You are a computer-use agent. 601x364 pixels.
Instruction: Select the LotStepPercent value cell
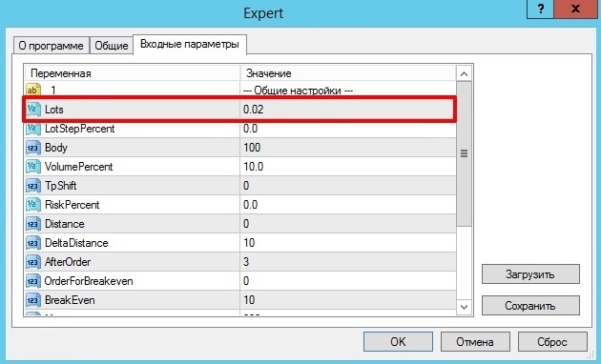pos(348,129)
